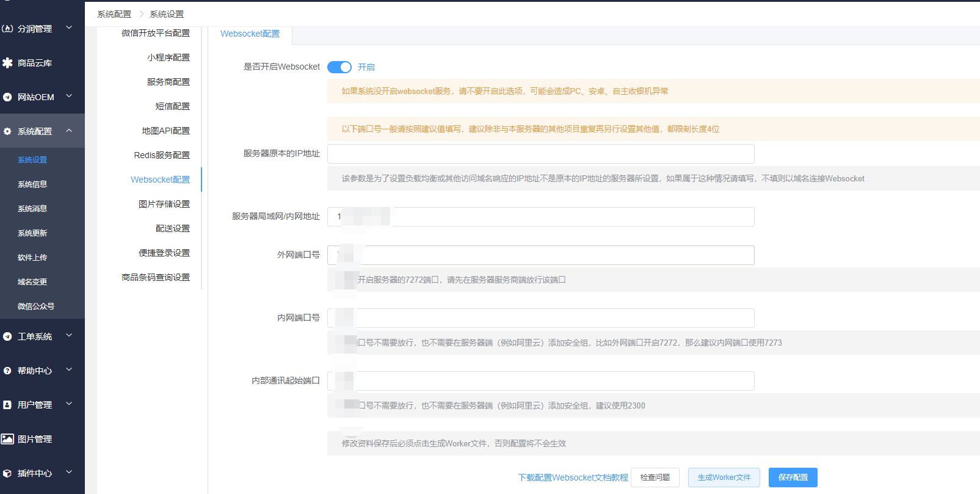Open the Redis服务配置 settings tab
The width and height of the screenshot is (980, 494).
(162, 155)
